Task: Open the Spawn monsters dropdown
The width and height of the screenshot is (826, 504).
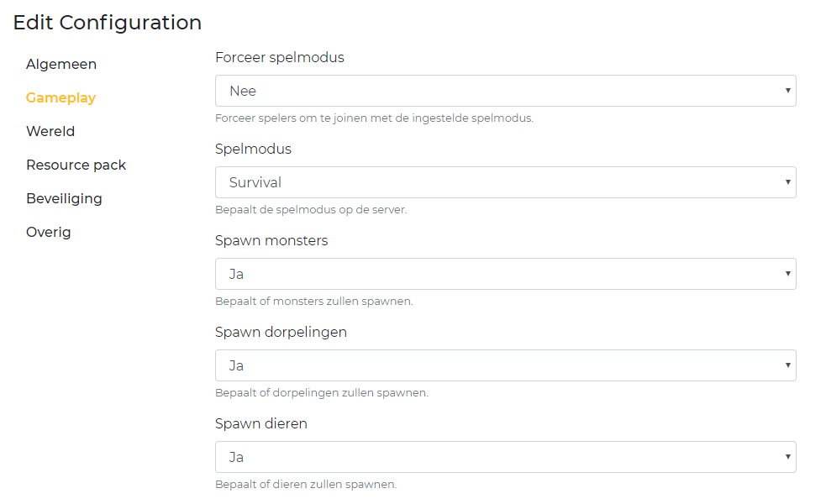Action: coord(505,274)
